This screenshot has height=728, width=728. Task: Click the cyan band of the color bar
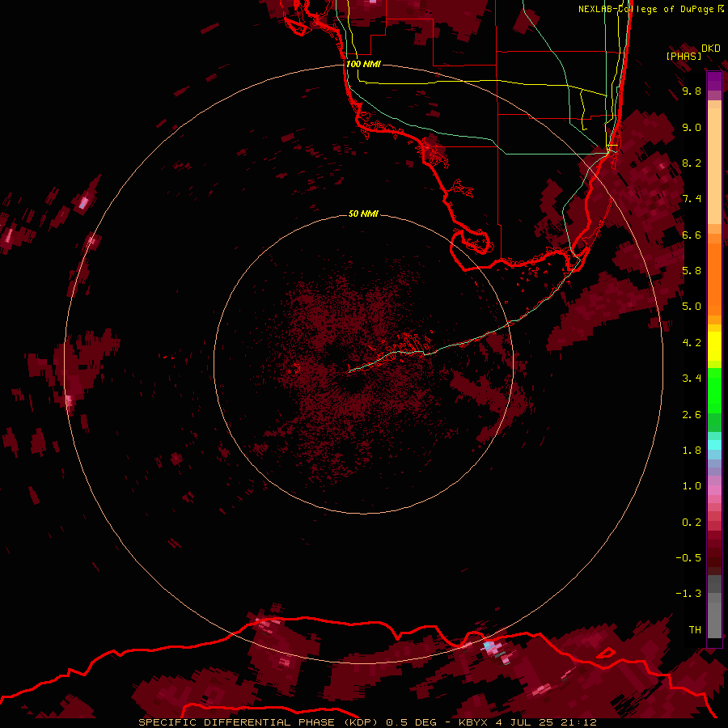point(714,444)
